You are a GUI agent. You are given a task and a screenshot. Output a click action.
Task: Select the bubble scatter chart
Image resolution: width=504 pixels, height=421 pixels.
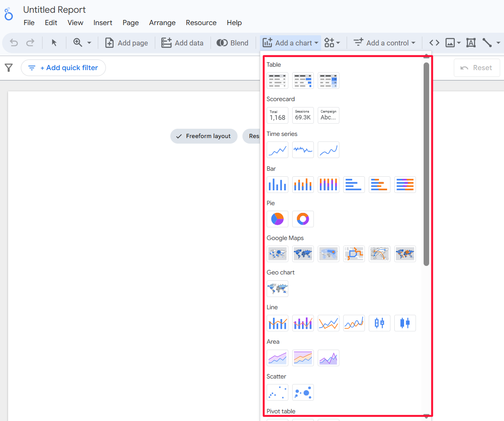(303, 393)
